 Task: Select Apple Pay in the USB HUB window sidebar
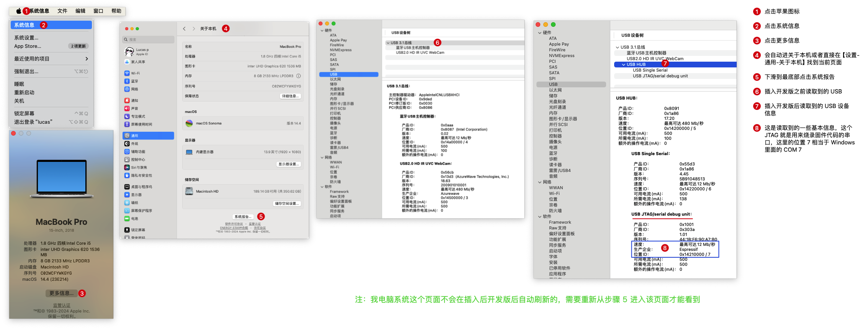[559, 44]
